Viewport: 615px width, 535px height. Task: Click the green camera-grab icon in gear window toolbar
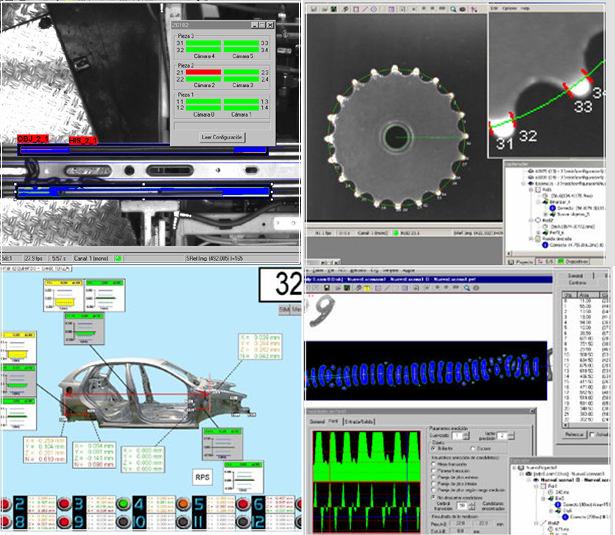334,9
